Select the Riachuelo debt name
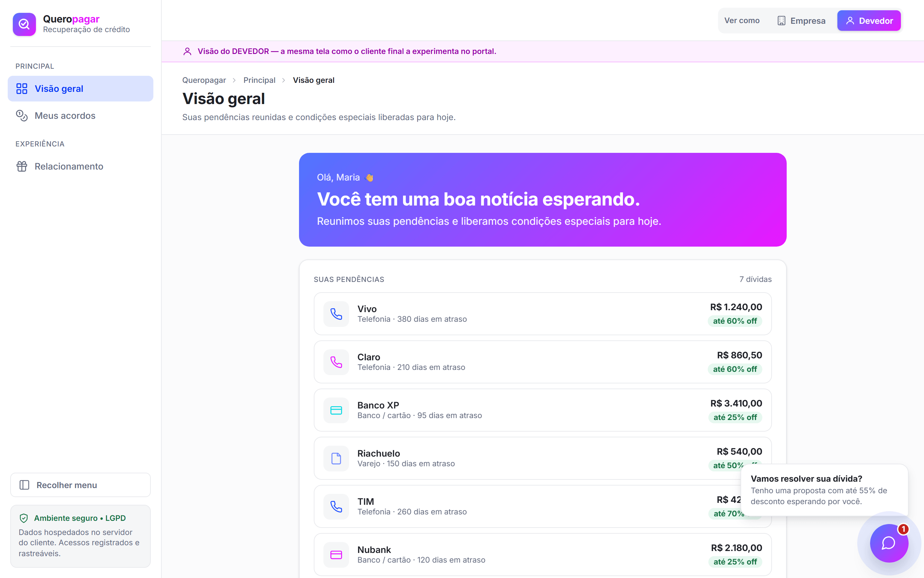 pyautogui.click(x=379, y=453)
